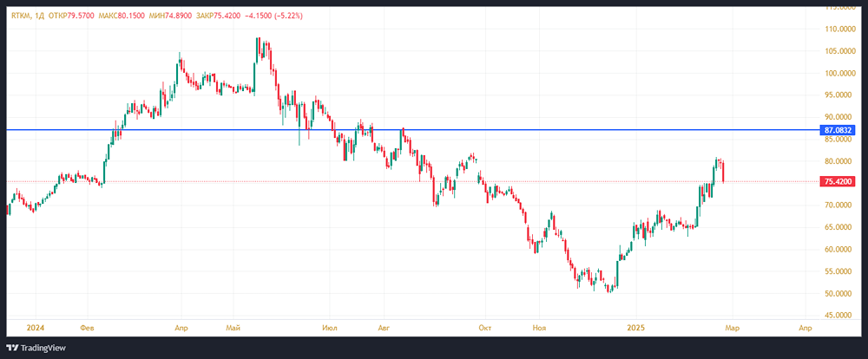Click the Авг label on time axis

[x=385, y=329]
